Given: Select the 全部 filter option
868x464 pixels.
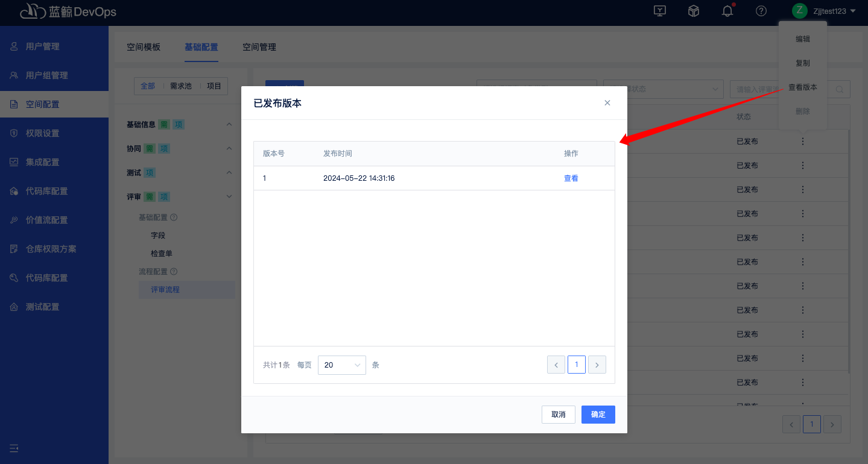Looking at the screenshot, I should (x=148, y=86).
